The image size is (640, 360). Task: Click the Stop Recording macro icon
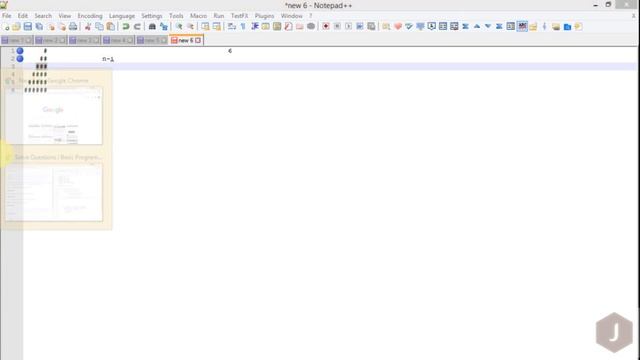337,27
